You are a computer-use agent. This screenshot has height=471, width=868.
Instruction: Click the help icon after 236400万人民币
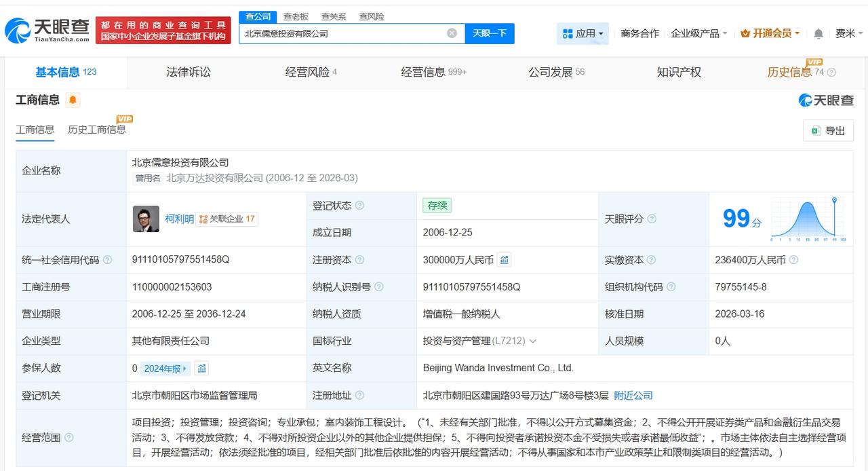[793, 260]
